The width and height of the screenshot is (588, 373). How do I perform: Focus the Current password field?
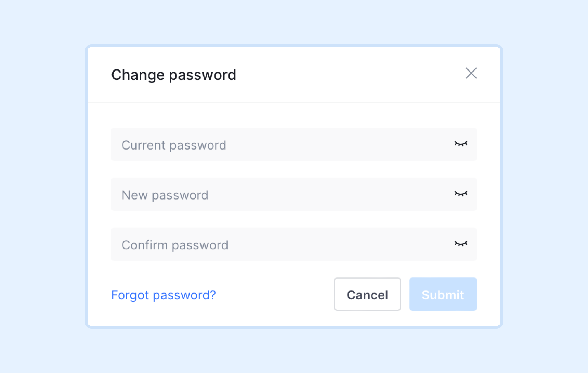point(294,144)
